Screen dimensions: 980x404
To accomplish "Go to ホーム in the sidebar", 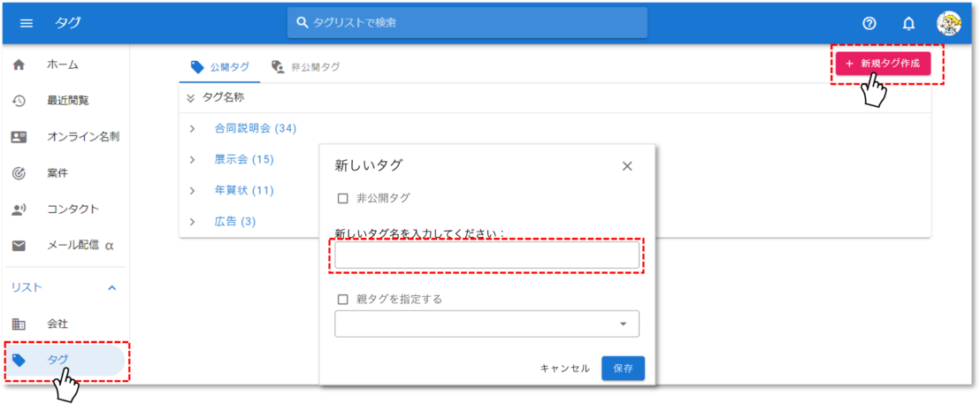I will pyautogui.click(x=65, y=65).
